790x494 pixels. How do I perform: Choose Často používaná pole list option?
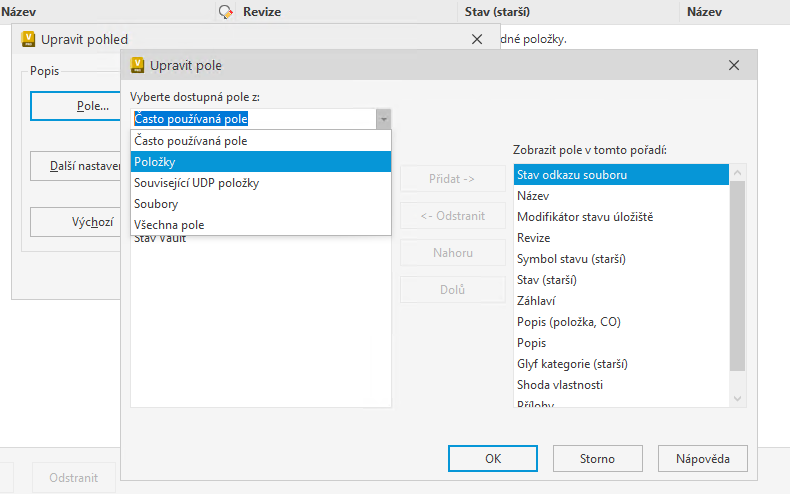point(260,141)
